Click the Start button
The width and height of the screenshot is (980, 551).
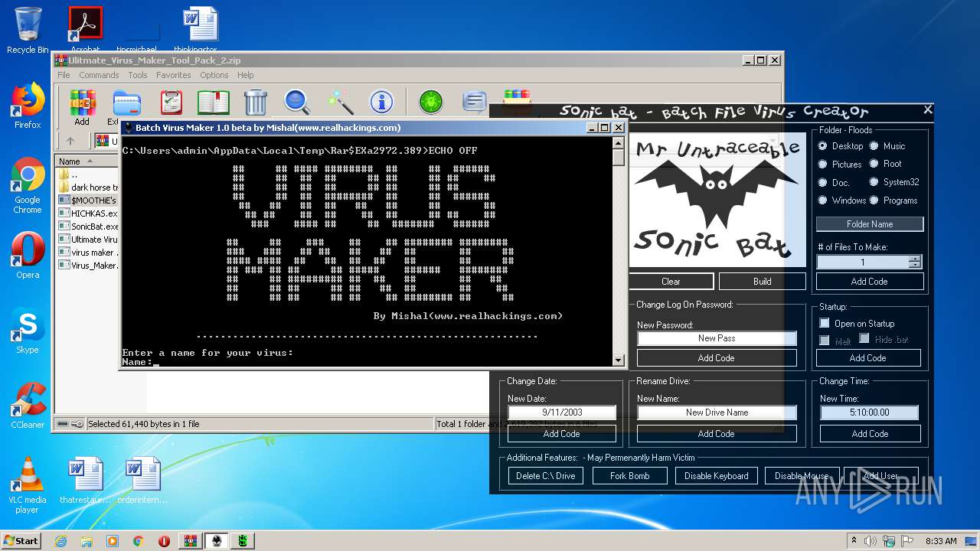point(21,540)
